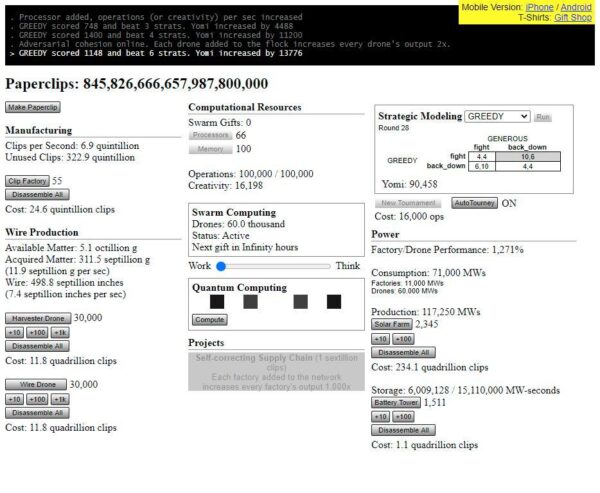Screen dimensions: 600x493
Task: Build a Clip Factory
Action: 27,181
